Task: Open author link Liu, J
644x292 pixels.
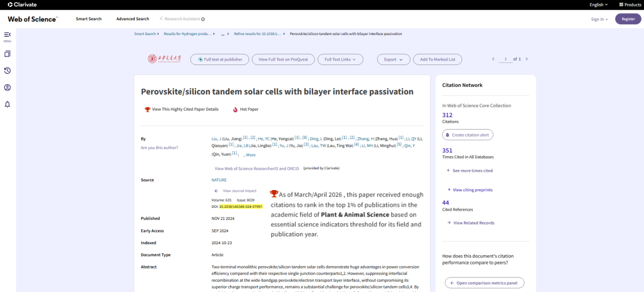Action: [x=216, y=139]
